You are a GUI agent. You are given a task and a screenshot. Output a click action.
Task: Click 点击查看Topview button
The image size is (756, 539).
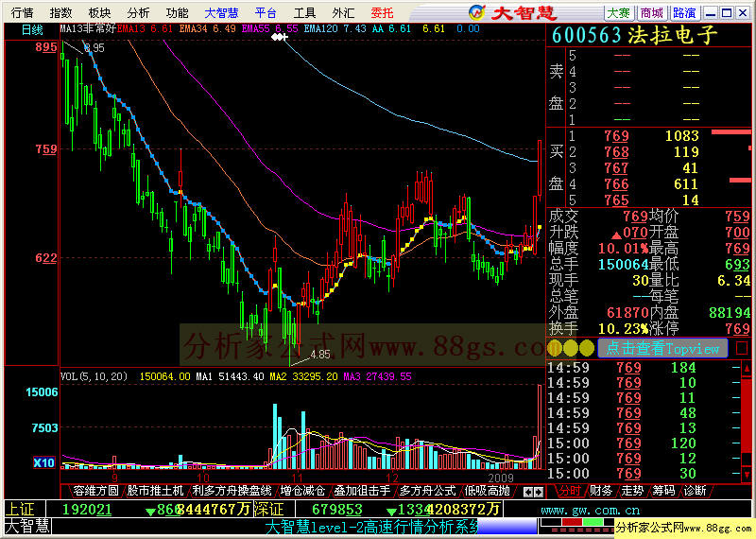pos(662,348)
